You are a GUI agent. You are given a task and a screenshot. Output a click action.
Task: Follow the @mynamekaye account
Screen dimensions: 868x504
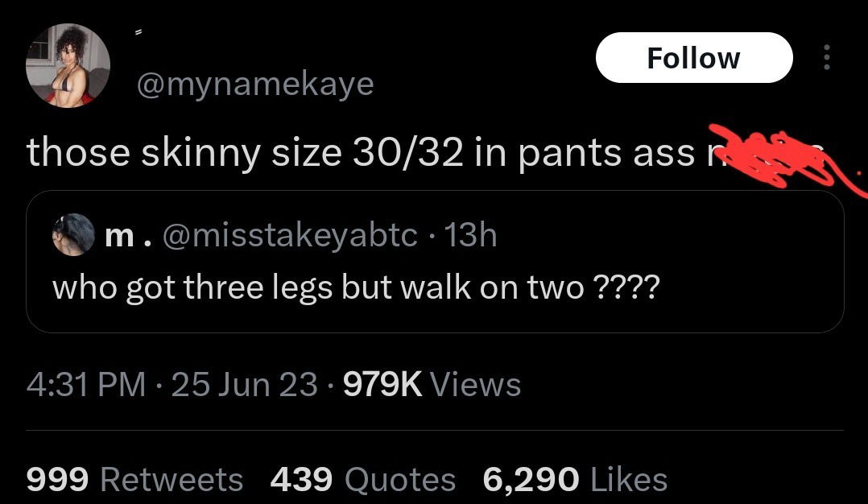click(694, 57)
